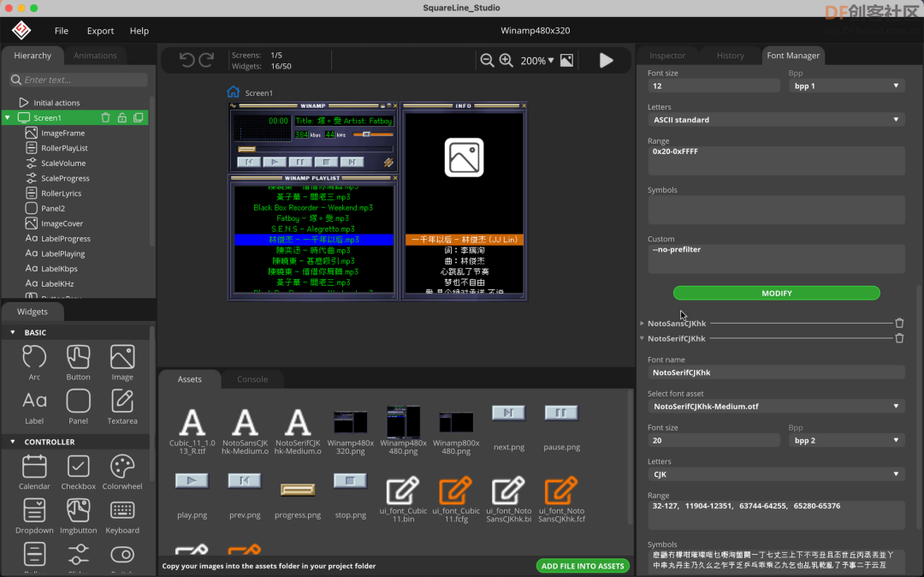Screen dimensions: 924x577
Task: Open the Help menu
Action: pos(139,31)
